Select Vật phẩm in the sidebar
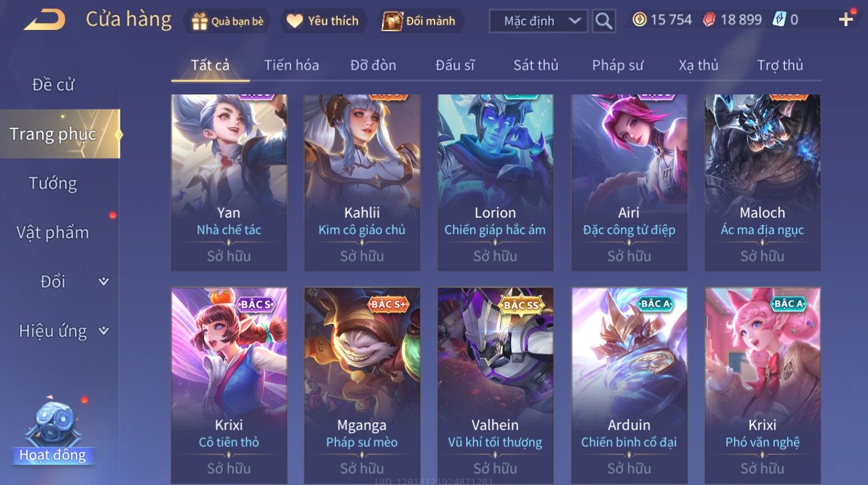The image size is (868, 485). coord(53,233)
